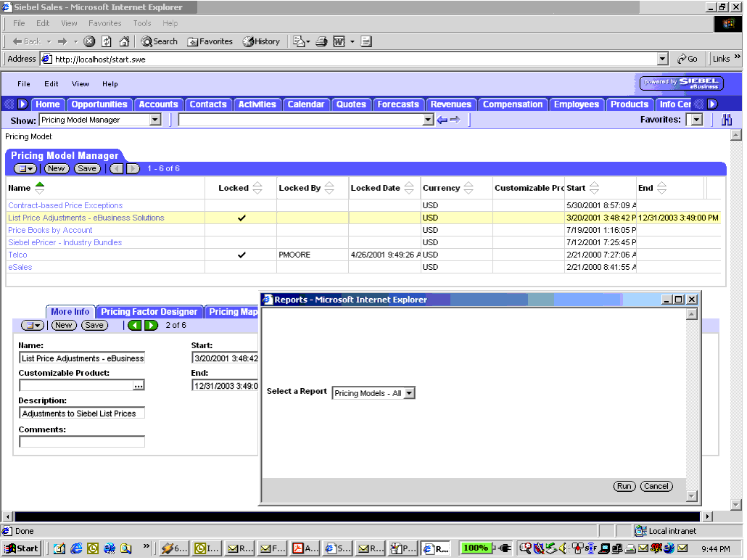Open the Mail toolbar dropdown arrow

[x=308, y=41]
